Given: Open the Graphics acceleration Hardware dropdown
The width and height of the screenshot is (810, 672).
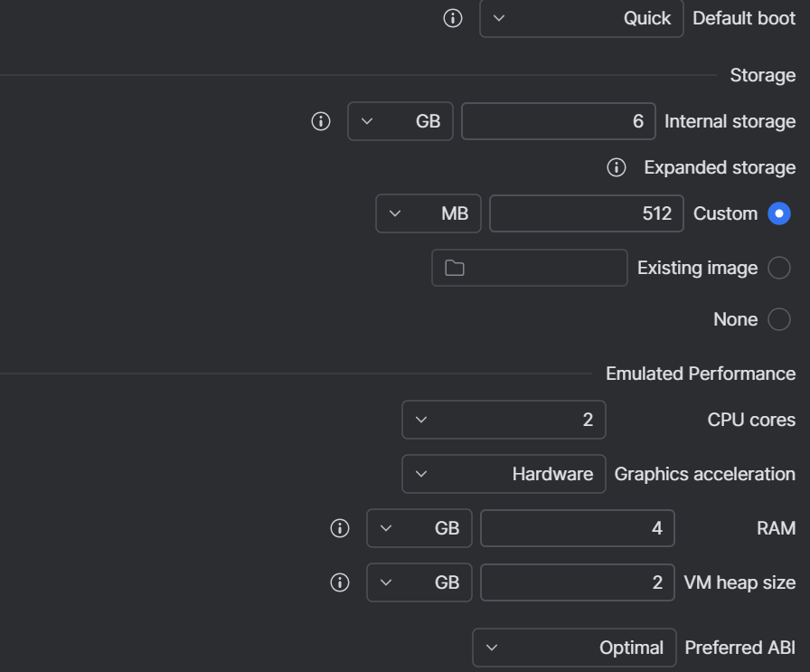Looking at the screenshot, I should (503, 474).
